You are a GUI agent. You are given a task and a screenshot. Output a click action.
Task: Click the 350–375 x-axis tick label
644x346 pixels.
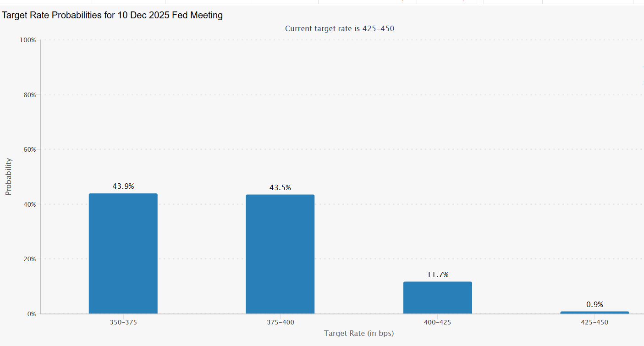click(123, 322)
